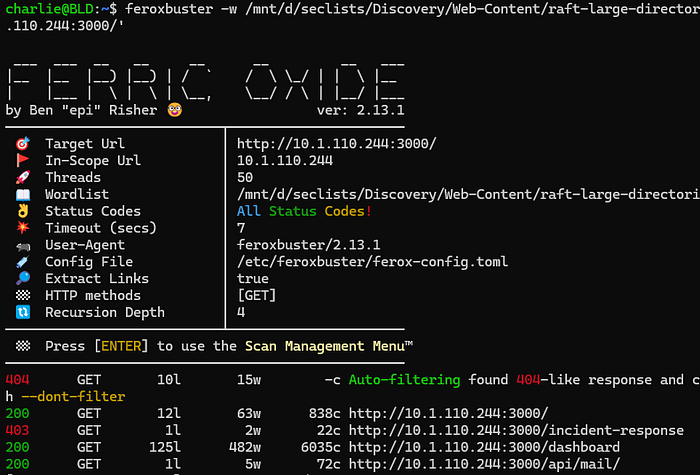Click the charlie@BLD prompt text
This screenshot has width=700, height=475.
point(49,8)
